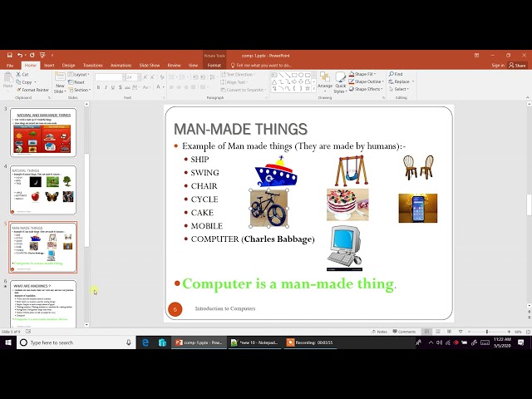Open Transitions tab
This screenshot has height=399, width=532.
pos(92,65)
